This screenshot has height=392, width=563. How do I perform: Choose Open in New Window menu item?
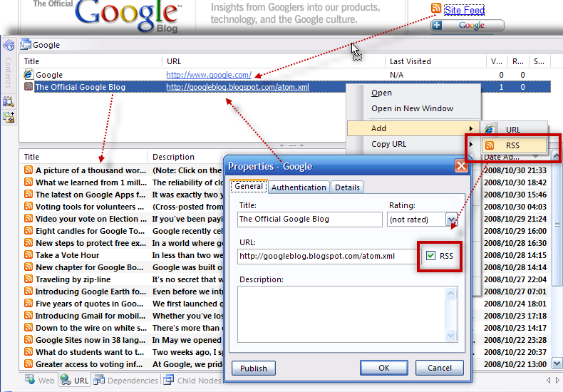pyautogui.click(x=412, y=108)
